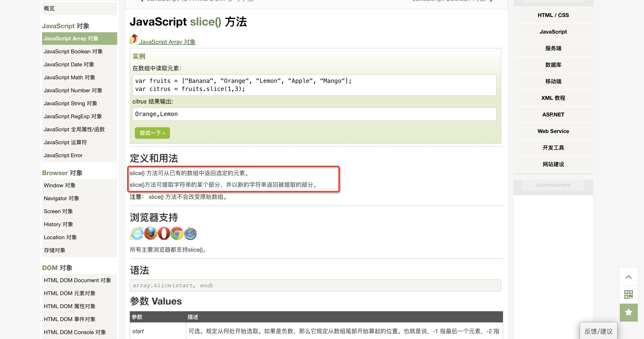
Task: Click the star favorite icon
Action: (x=628, y=312)
